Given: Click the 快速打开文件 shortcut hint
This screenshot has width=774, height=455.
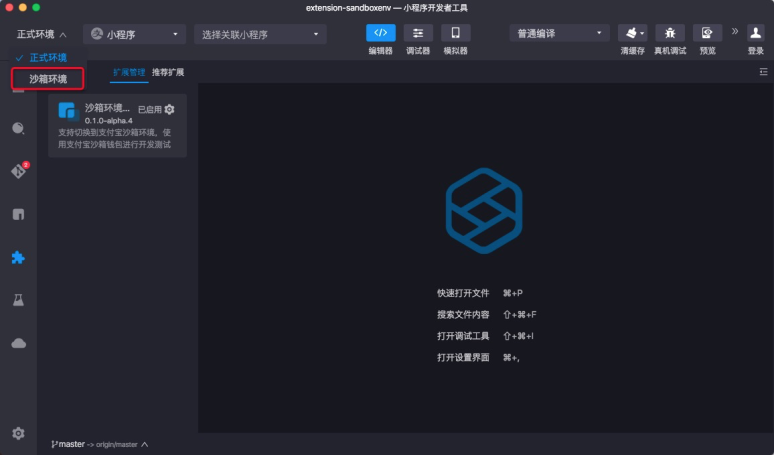Looking at the screenshot, I should (463, 293).
